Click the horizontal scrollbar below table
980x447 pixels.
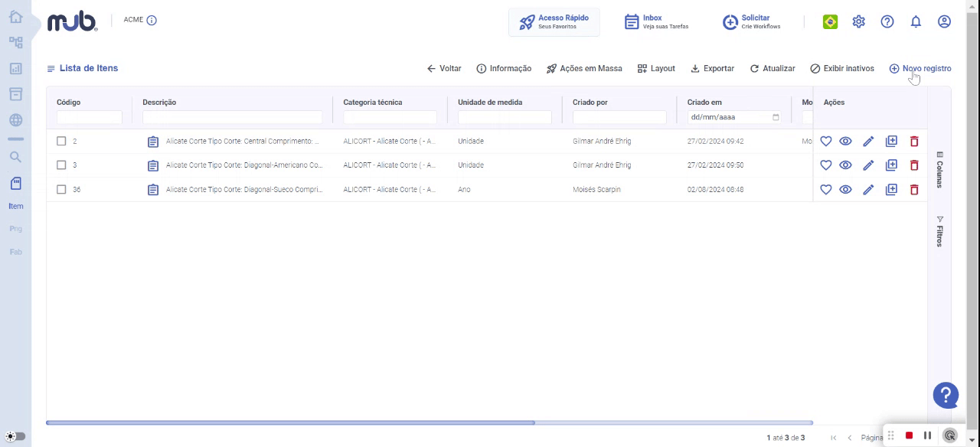click(x=290, y=423)
